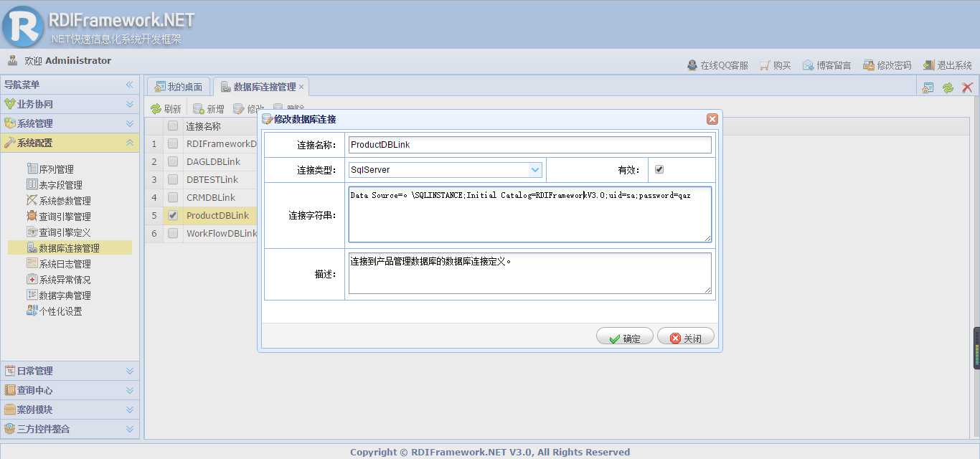Open 在线QQ客服 online support link

(717, 65)
